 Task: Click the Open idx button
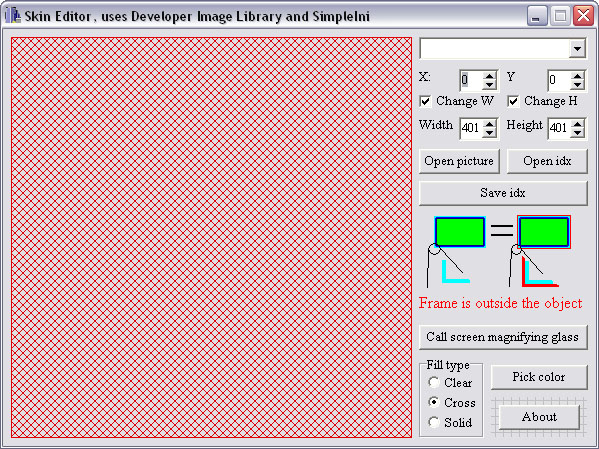[547, 161]
